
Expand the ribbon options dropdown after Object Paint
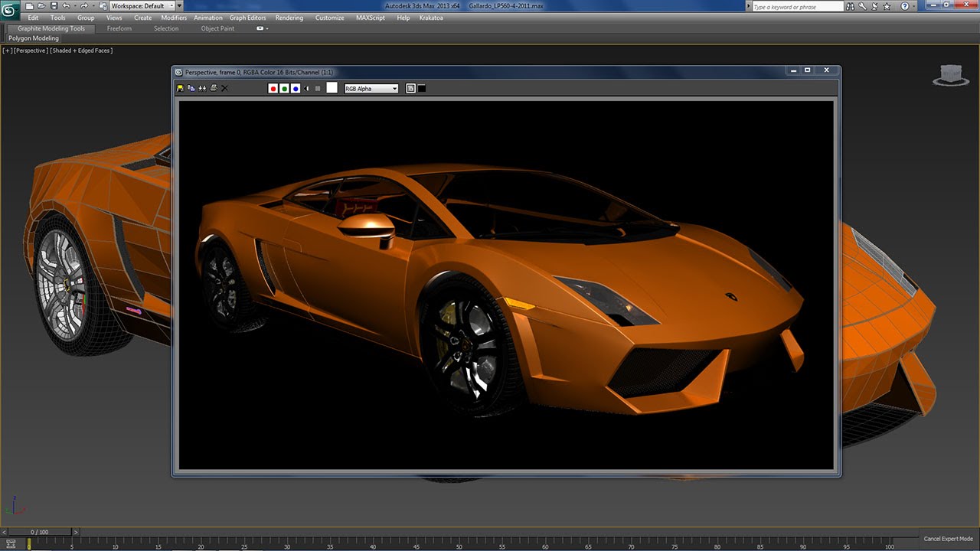click(x=262, y=29)
